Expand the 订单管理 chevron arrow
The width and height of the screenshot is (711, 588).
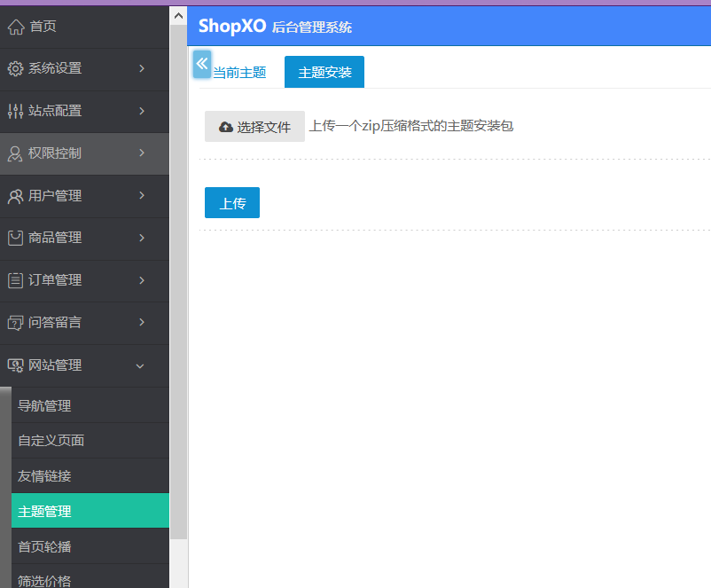click(x=142, y=280)
